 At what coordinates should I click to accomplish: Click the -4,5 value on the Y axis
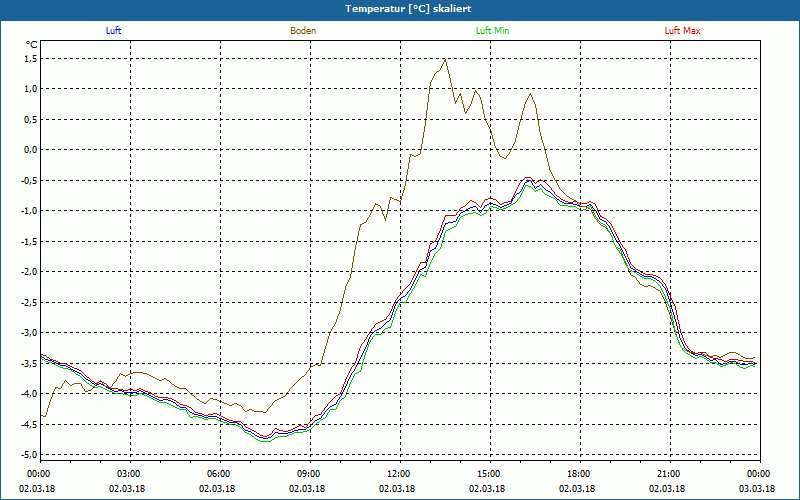pos(30,424)
